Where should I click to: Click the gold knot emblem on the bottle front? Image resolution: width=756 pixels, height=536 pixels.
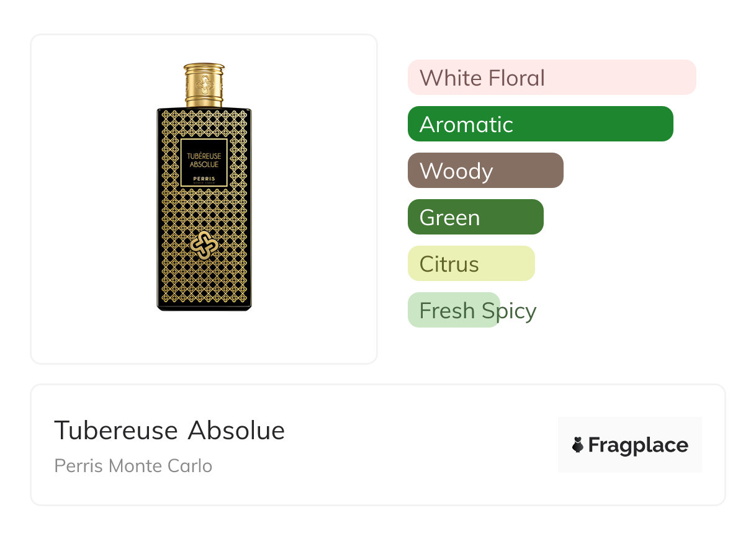click(x=204, y=246)
